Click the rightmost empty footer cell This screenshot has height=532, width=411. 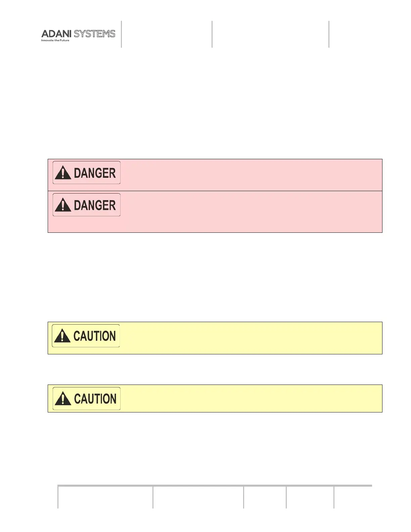353,497
